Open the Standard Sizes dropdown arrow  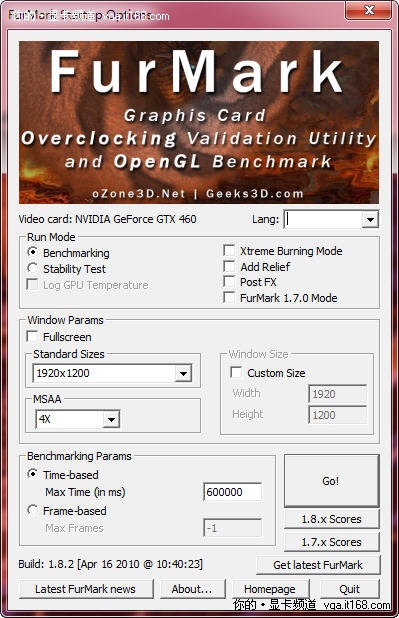183,373
